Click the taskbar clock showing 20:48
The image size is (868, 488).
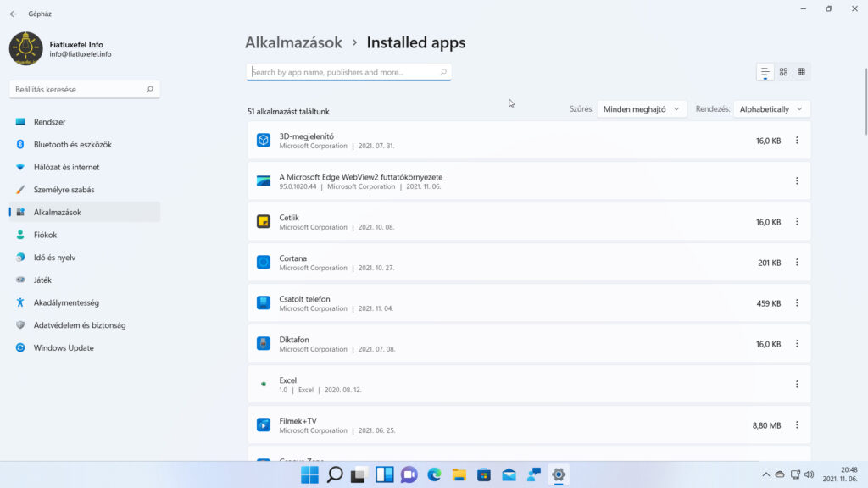[x=840, y=474]
